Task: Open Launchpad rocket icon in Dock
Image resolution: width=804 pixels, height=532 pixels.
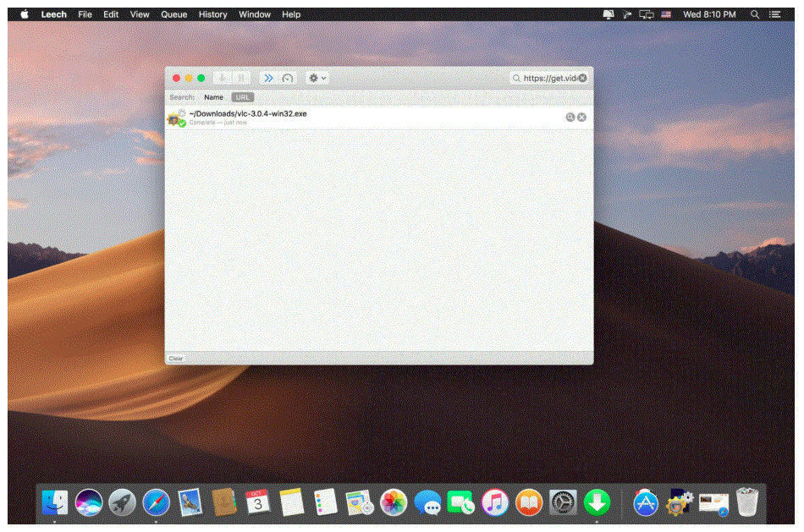Action: 123,502
